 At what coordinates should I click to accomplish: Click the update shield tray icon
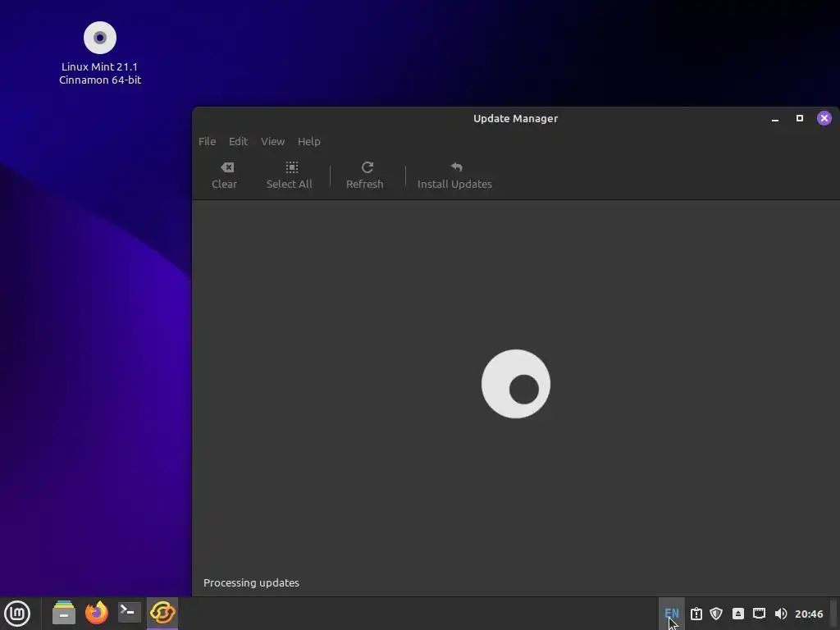tap(716, 614)
